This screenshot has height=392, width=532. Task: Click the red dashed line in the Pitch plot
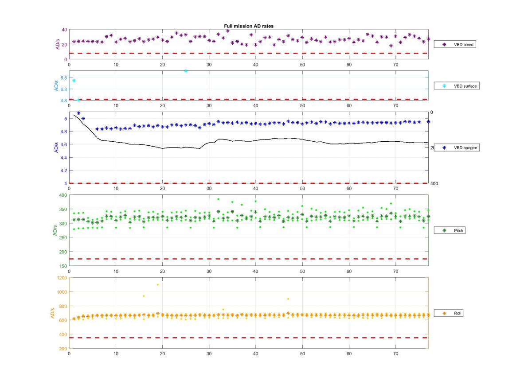coord(249,259)
